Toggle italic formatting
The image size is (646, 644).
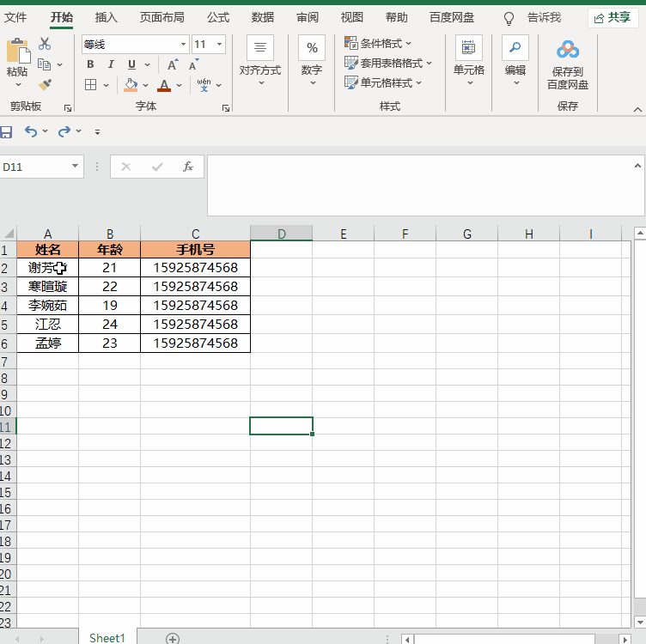click(111, 64)
